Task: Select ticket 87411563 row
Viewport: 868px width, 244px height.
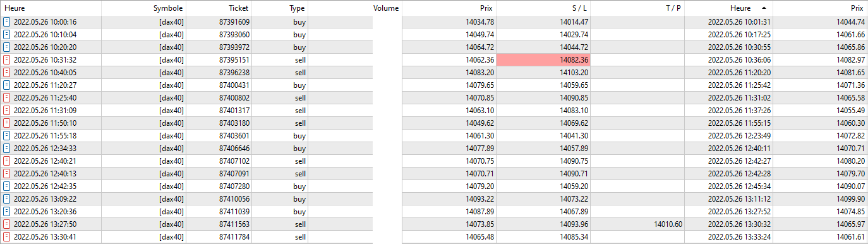Action: (434, 224)
